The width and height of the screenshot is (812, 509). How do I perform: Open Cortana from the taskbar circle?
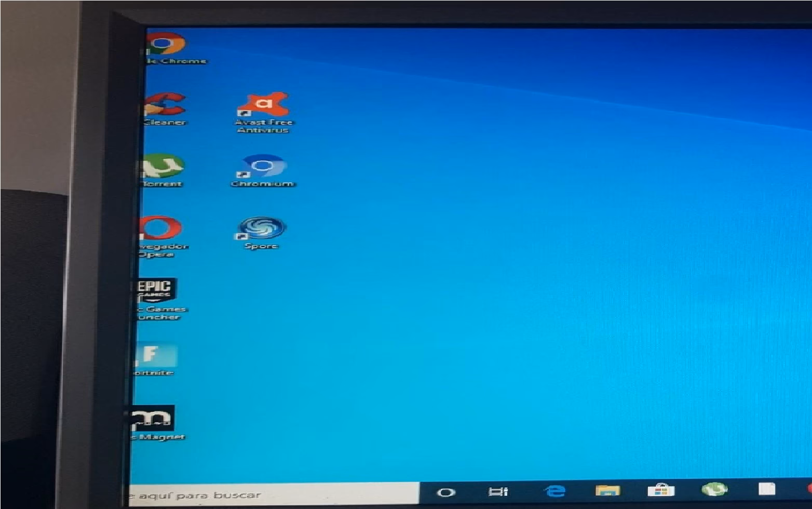click(x=446, y=492)
